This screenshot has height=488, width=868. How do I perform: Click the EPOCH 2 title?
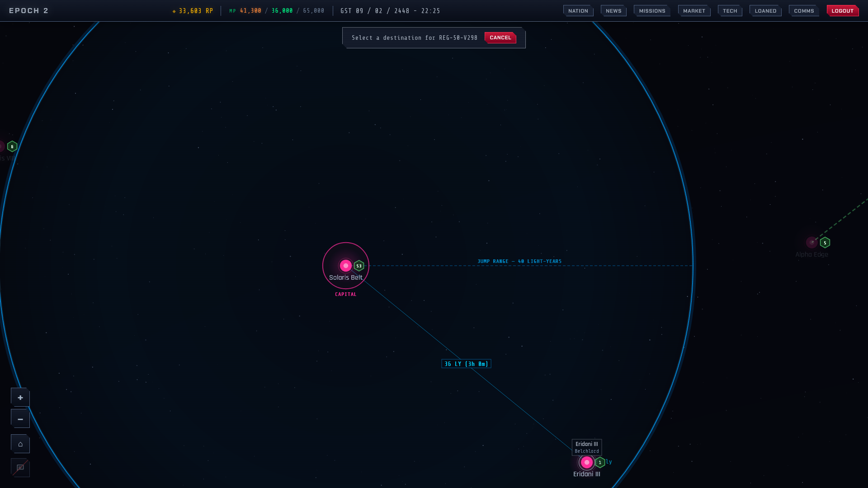pos(29,10)
